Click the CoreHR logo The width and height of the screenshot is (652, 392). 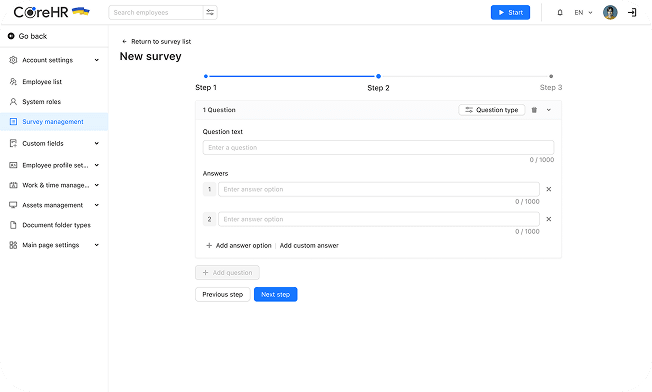pyautogui.click(x=52, y=12)
